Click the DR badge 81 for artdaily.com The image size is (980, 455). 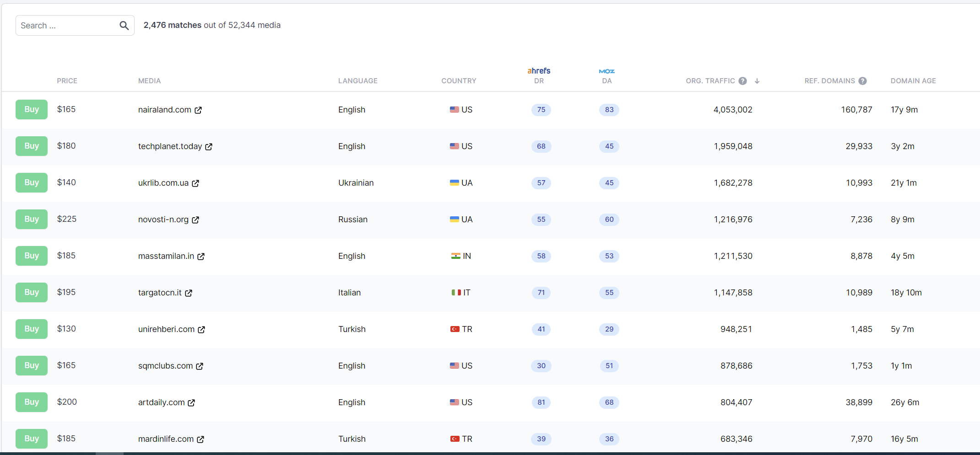point(541,402)
